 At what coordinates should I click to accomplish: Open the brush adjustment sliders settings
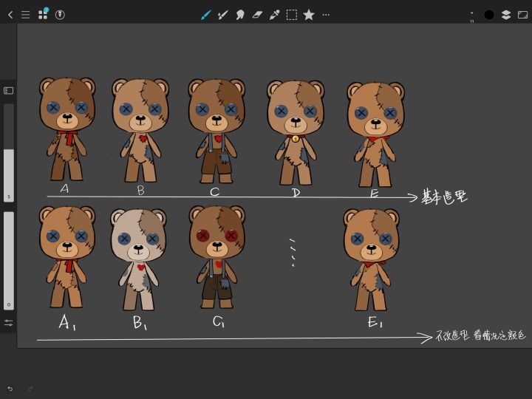(x=9, y=323)
